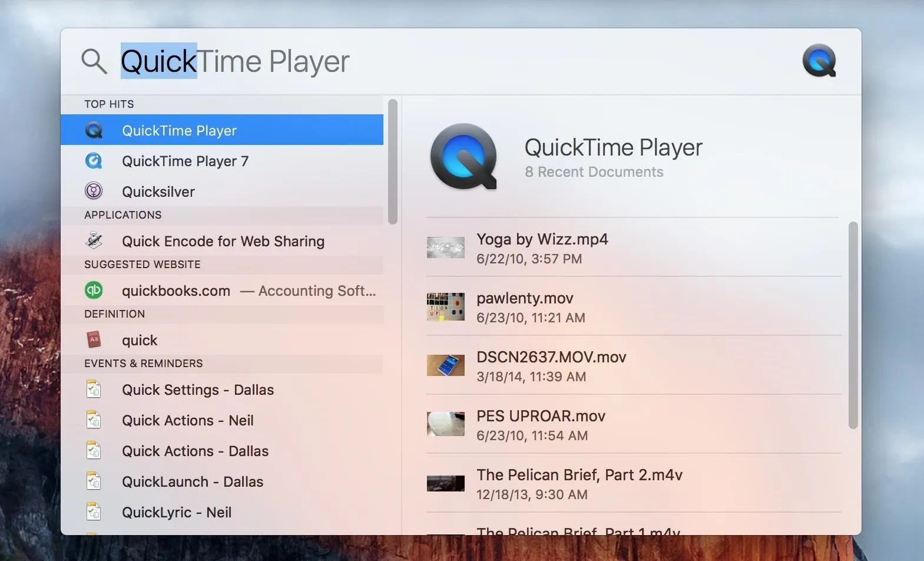Screen dimensions: 924x561
Task: Click the recent documents preview scrollbar
Action: pos(853,325)
